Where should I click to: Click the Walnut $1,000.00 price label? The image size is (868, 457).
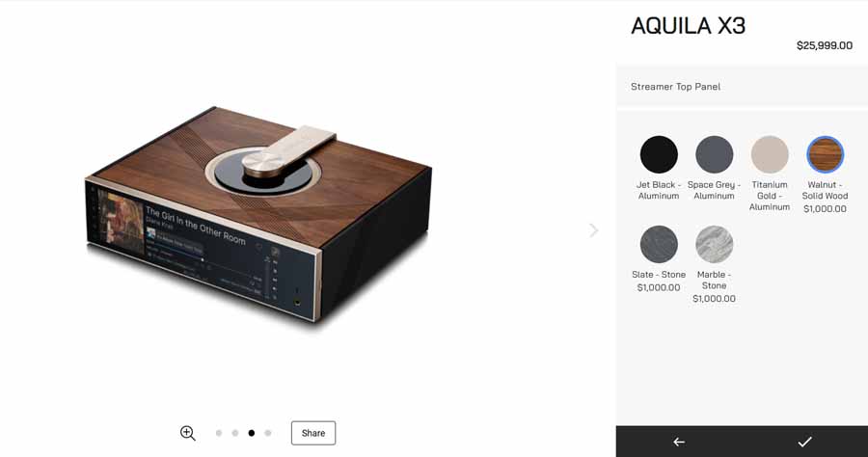[825, 208]
